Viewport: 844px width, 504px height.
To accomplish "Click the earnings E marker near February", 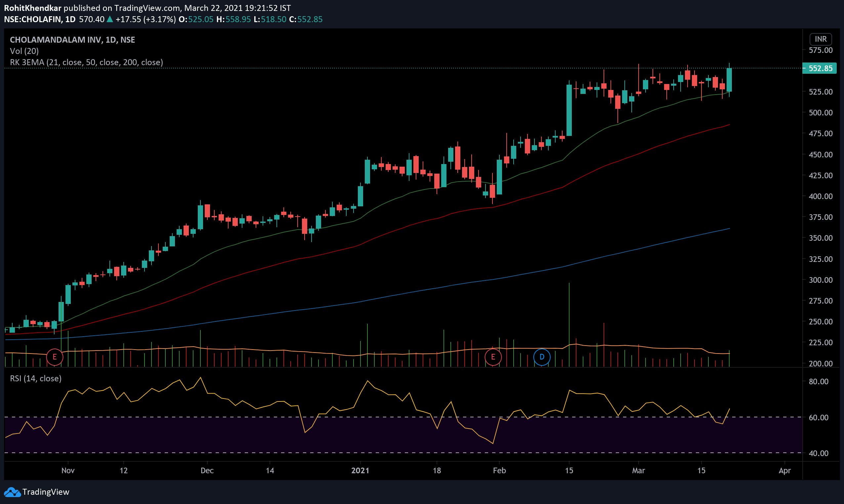I will 493,357.
